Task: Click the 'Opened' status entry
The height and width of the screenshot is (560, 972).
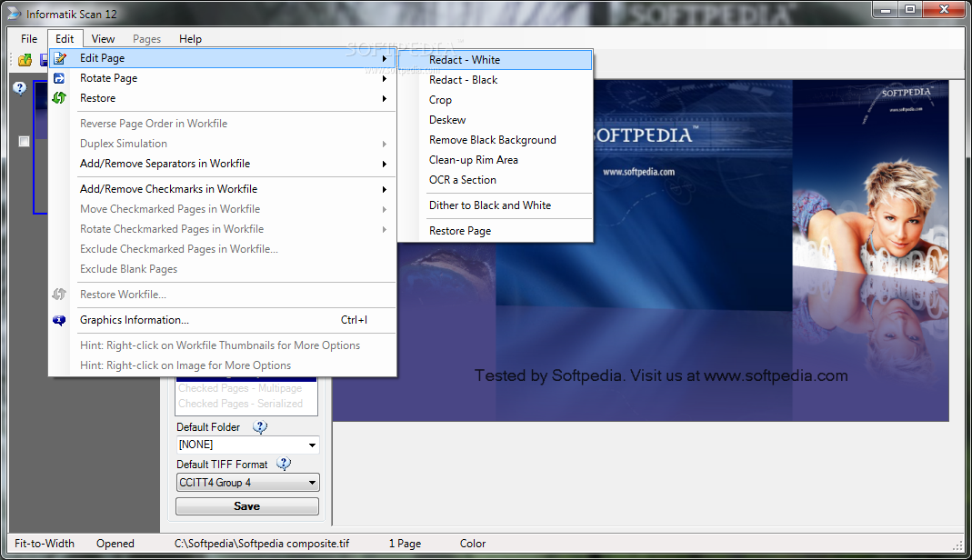Action: [x=115, y=544]
